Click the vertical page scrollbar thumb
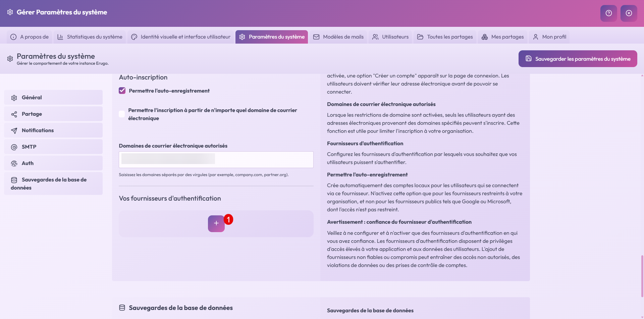The width and height of the screenshot is (644, 319). 642,276
